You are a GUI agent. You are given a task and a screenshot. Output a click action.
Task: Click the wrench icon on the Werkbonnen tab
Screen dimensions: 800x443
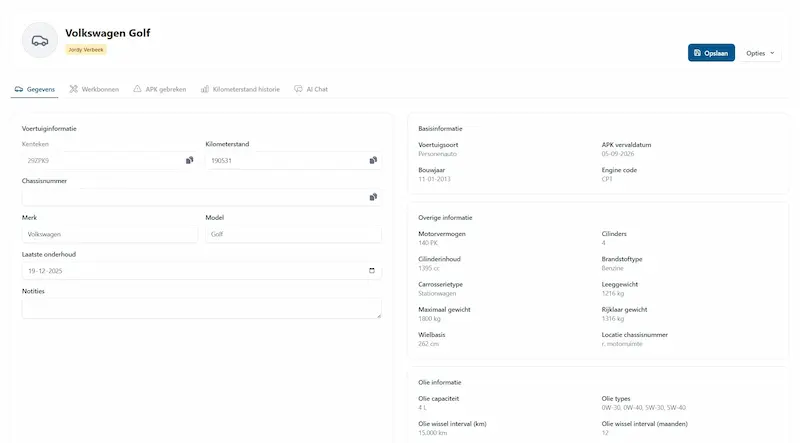[73, 89]
